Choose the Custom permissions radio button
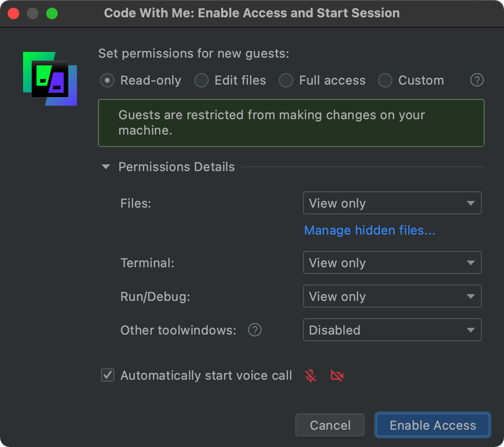This screenshot has width=504, height=447. 385,80
